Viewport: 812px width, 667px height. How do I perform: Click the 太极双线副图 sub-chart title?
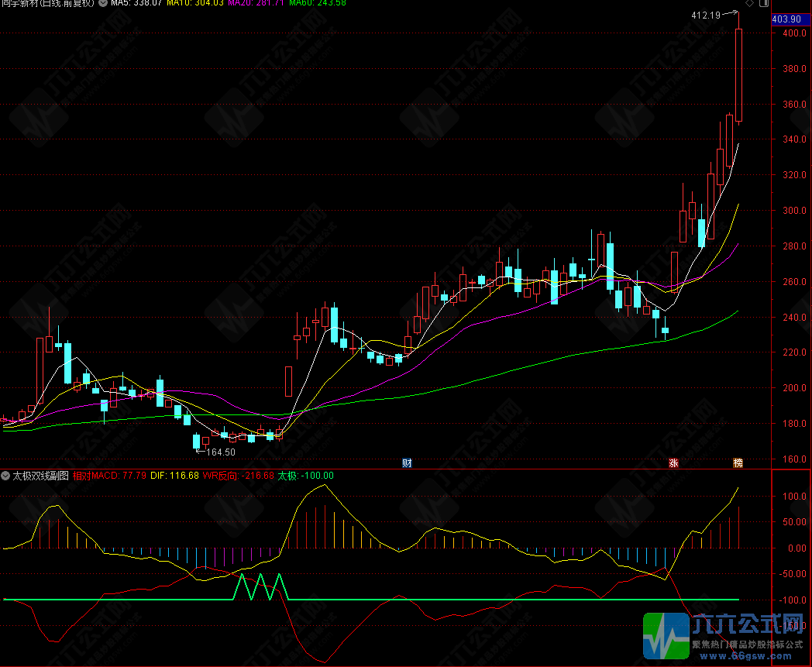40,476
